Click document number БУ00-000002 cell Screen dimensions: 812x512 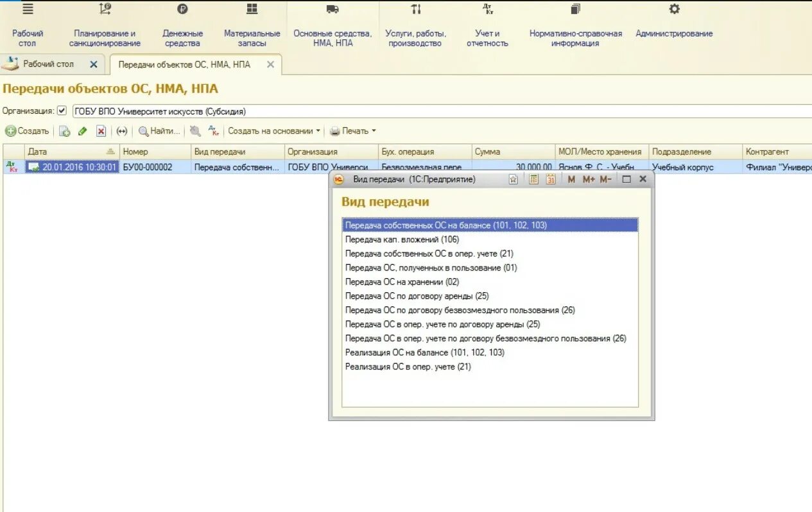pos(155,167)
